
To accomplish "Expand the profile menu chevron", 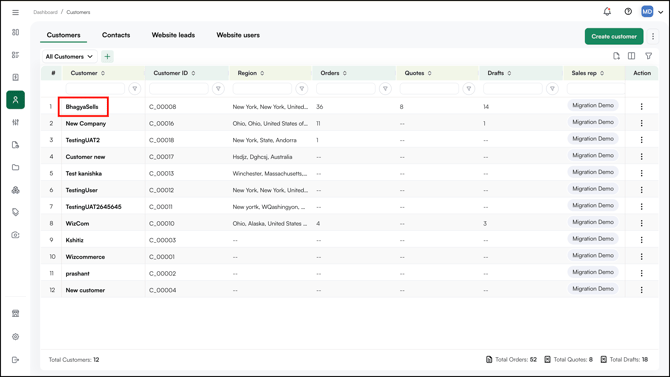I will [661, 12].
